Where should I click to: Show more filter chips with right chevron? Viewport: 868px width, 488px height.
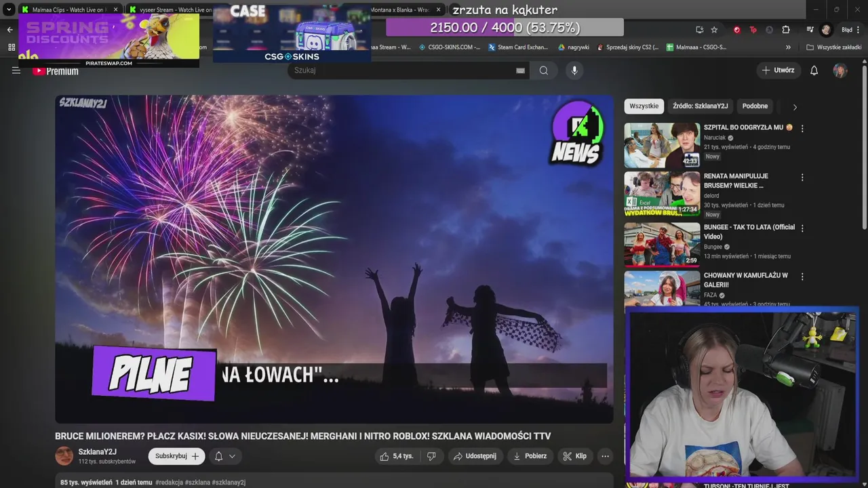(795, 107)
